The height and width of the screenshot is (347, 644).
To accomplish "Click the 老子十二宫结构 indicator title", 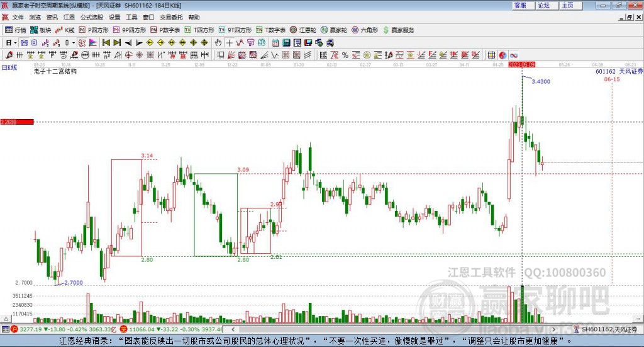I will click(55, 71).
